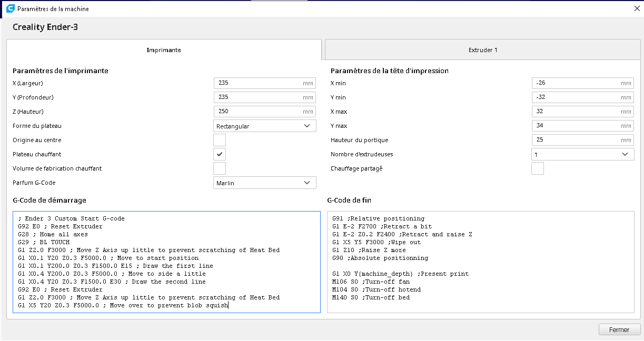Image resolution: width=644 pixels, height=341 pixels.
Task: Click the X (Largeur) value field
Action: coord(265,83)
